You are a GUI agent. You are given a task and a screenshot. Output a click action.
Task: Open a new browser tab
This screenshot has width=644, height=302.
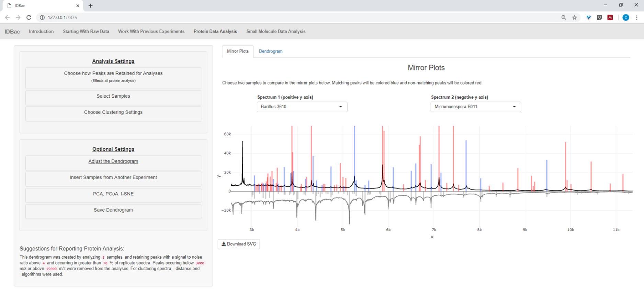pos(91,6)
